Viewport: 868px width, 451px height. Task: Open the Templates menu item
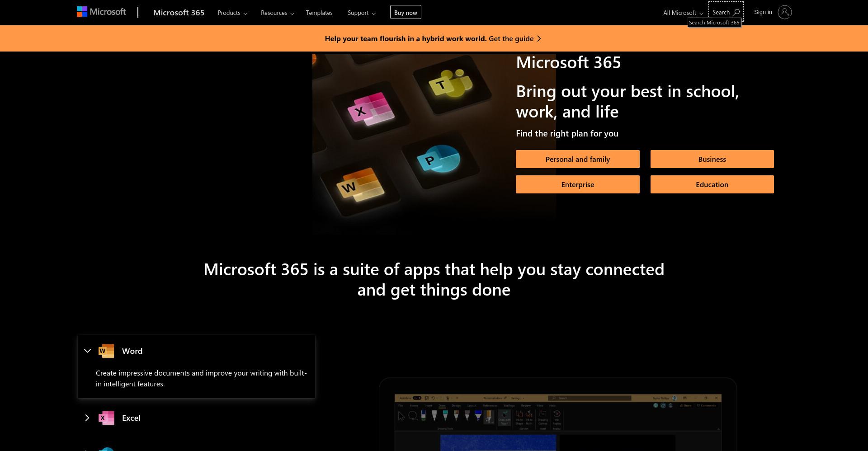coord(319,13)
